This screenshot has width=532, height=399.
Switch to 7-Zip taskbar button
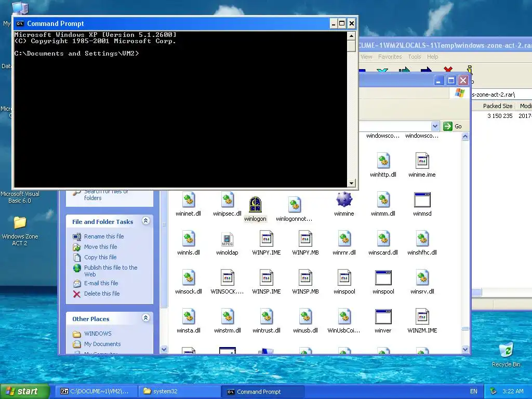coord(97,391)
